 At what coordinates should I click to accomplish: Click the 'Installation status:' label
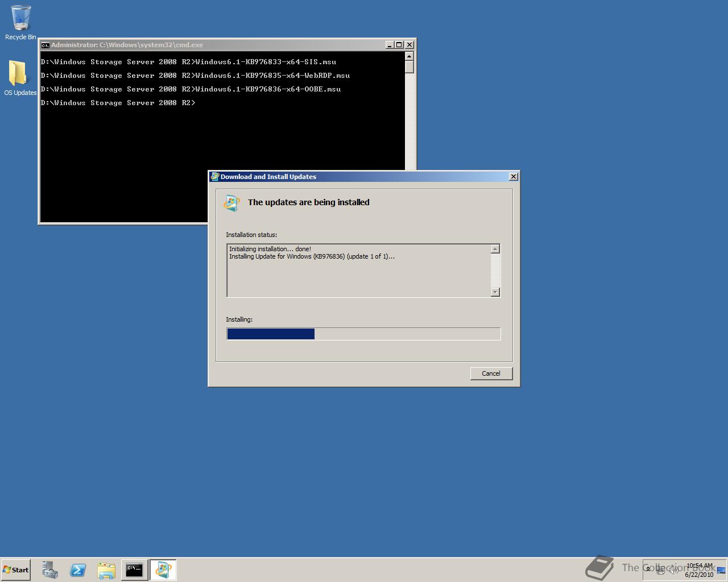point(251,235)
